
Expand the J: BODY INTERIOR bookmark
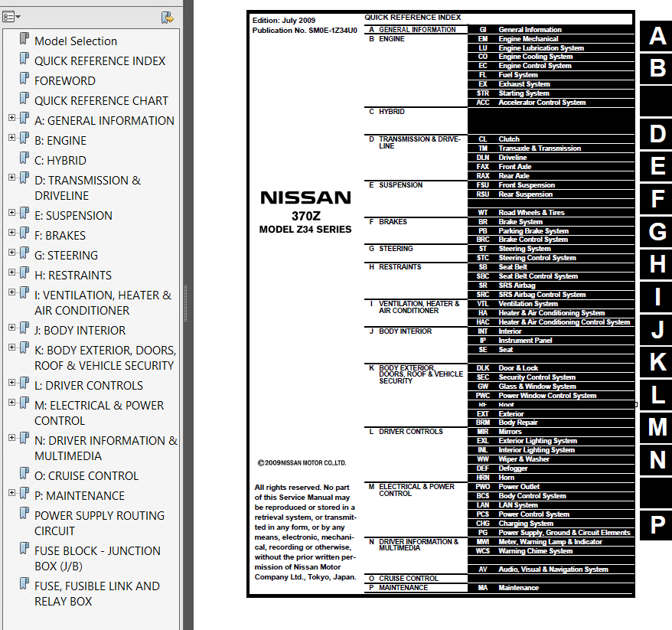coord(12,328)
